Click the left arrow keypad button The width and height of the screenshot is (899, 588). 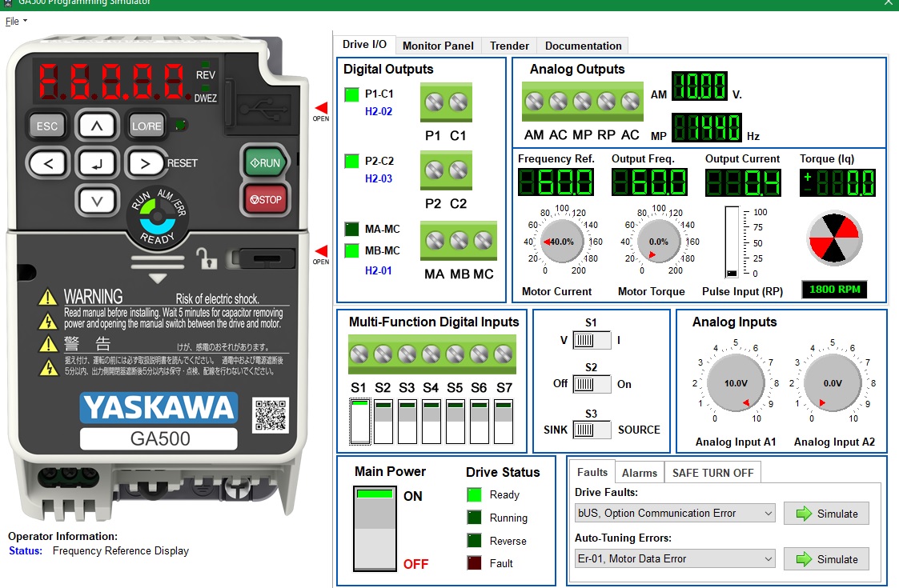(x=49, y=163)
